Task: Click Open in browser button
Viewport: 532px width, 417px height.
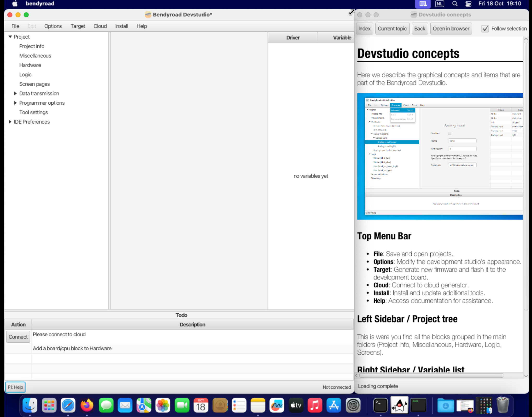Action: pos(451,29)
